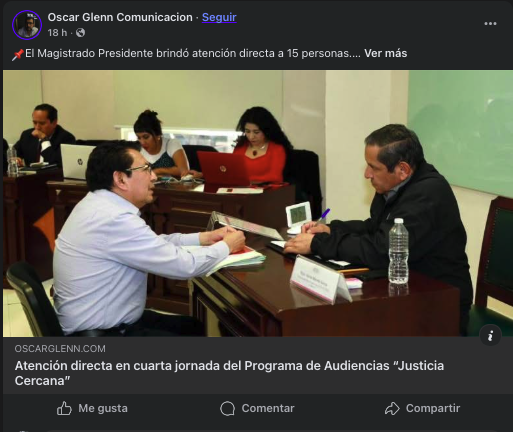The image size is (513, 432).
Task: Click the red pushpin emoji in post
Action: coord(18,54)
